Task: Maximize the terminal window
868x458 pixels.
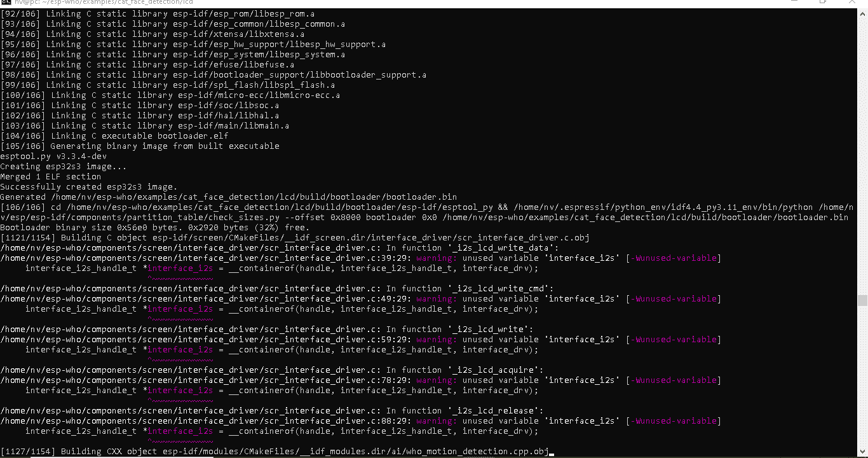Action: click(x=823, y=3)
